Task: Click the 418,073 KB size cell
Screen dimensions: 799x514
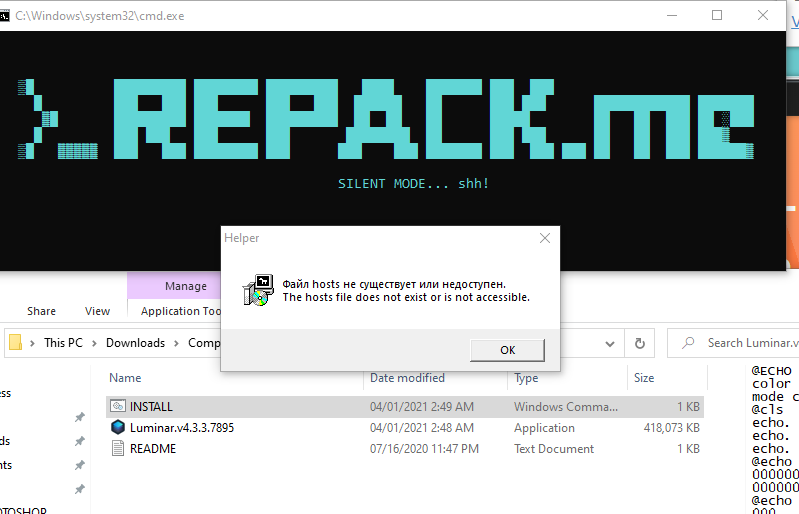Action: click(671, 427)
